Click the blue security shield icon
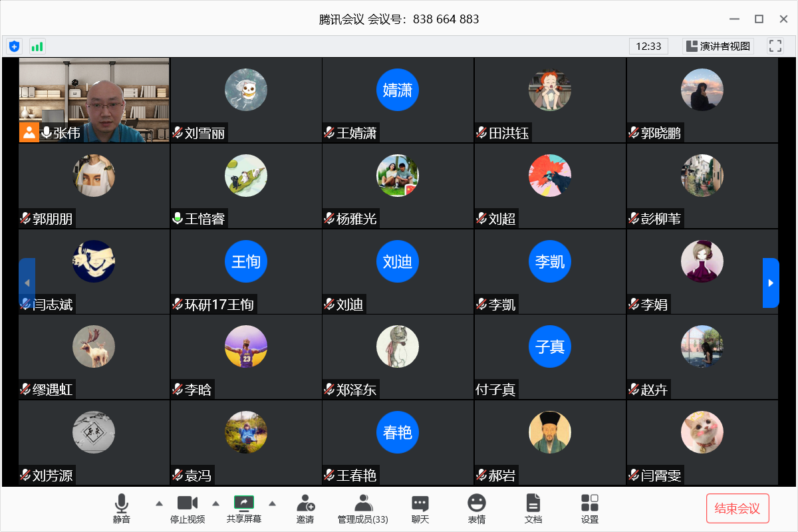 point(14,47)
